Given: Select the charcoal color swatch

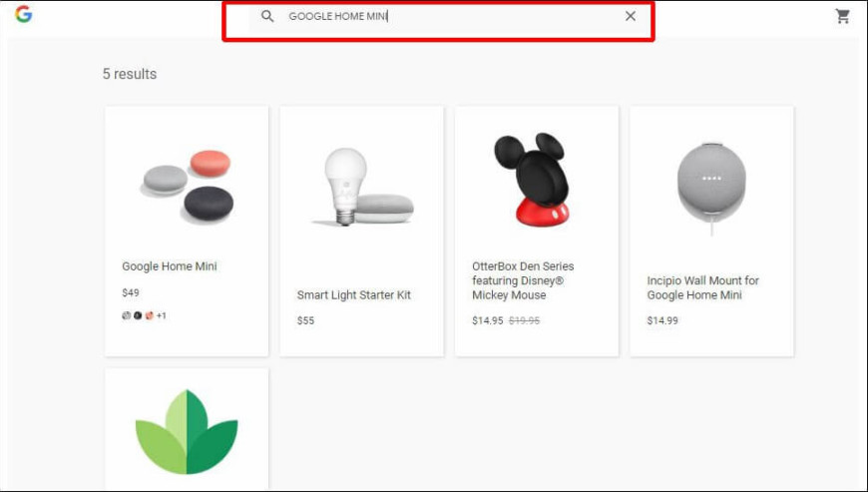Looking at the screenshot, I should pyautogui.click(x=138, y=315).
